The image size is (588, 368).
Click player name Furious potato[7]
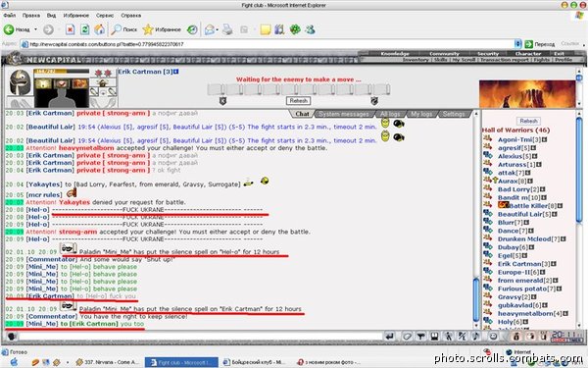pos(526,289)
